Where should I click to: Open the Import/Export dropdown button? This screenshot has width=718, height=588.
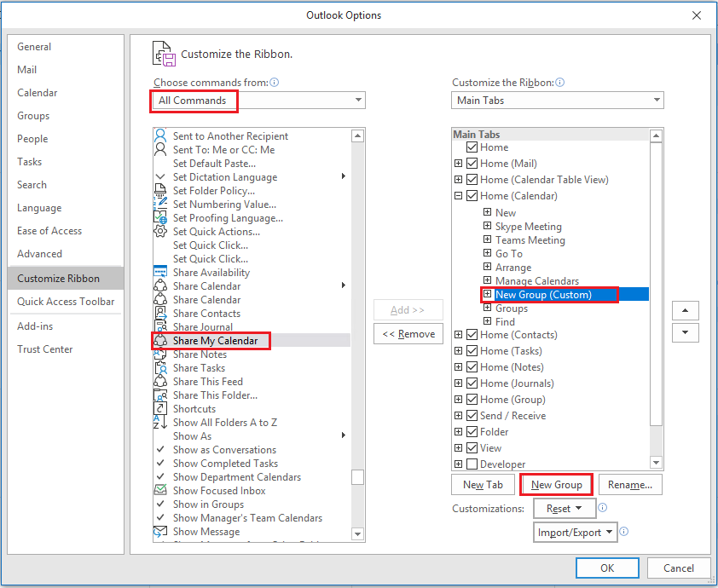(575, 532)
